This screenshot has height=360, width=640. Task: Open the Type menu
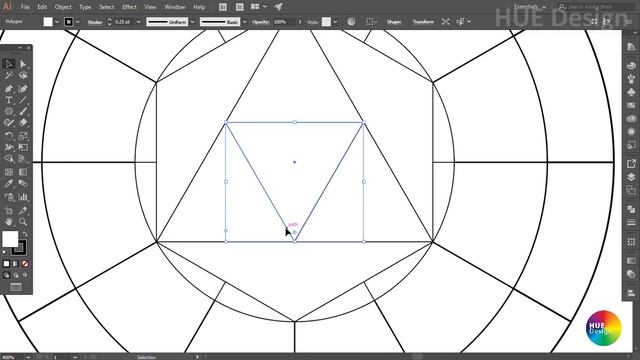(85, 7)
